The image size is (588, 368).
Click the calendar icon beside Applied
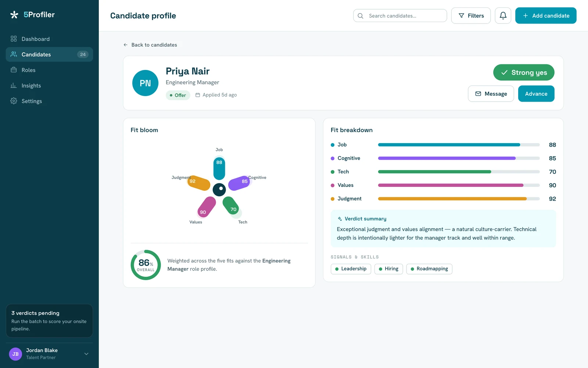pos(198,95)
